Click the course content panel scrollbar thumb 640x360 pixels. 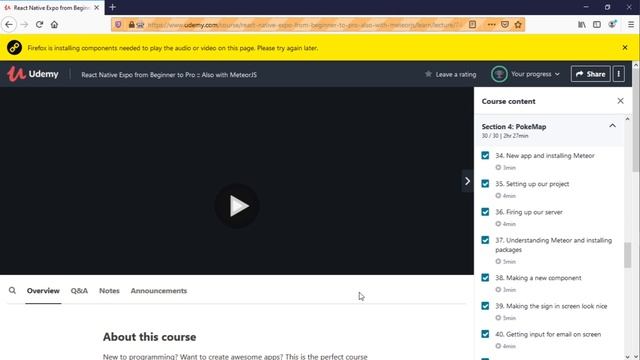coord(627,255)
